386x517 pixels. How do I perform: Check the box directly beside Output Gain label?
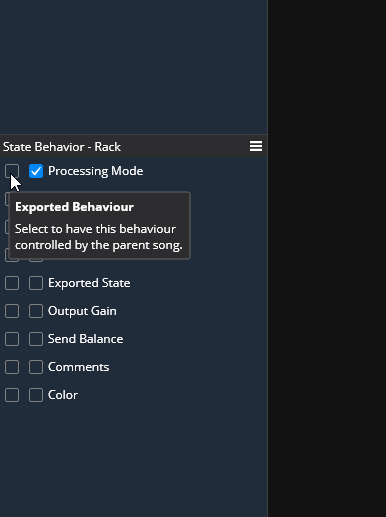point(36,311)
